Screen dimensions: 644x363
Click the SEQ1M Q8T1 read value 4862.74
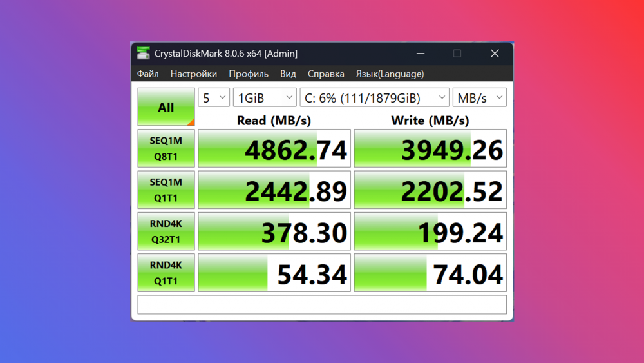click(x=274, y=148)
